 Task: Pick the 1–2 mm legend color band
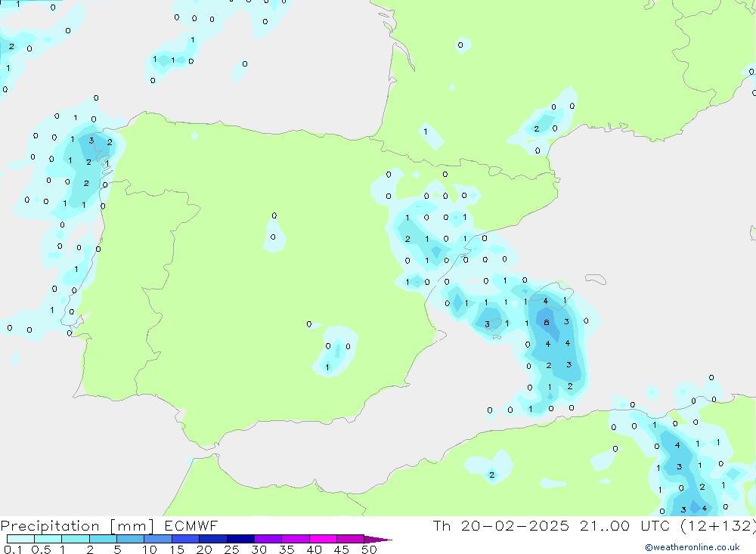76,539
